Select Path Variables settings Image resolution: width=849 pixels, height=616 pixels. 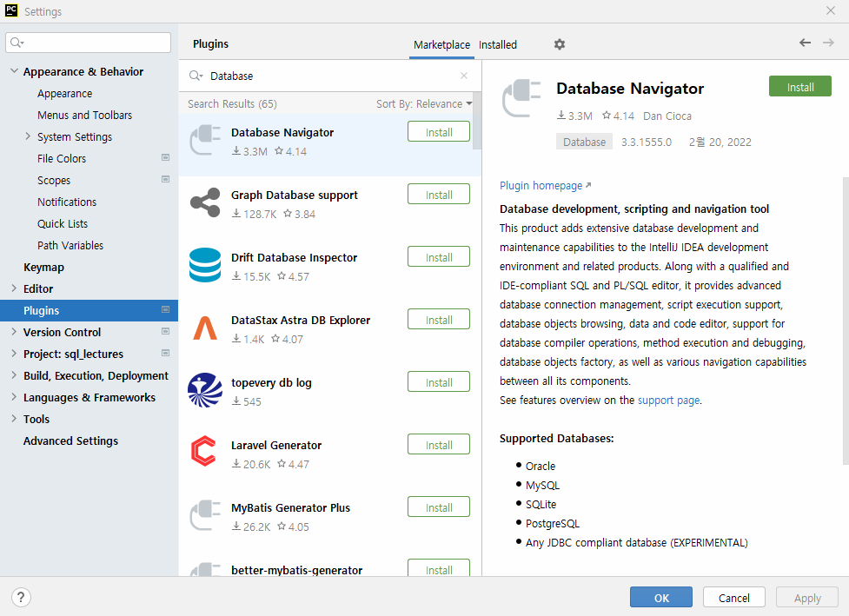(70, 245)
